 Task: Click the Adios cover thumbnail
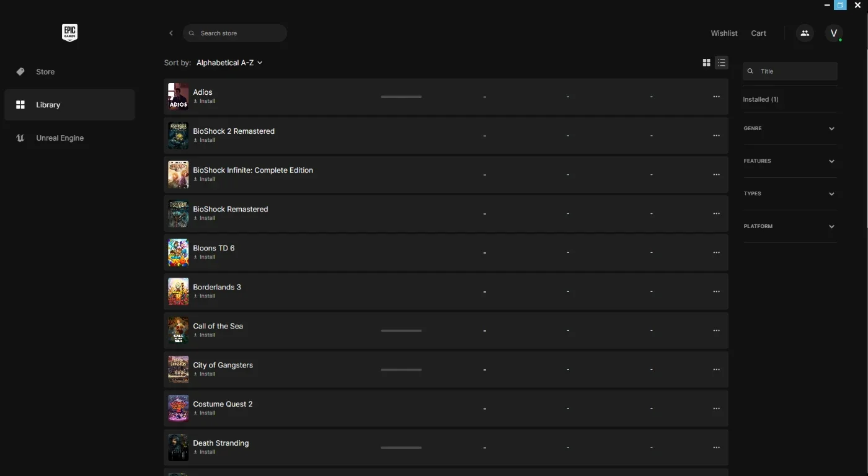pyautogui.click(x=178, y=97)
